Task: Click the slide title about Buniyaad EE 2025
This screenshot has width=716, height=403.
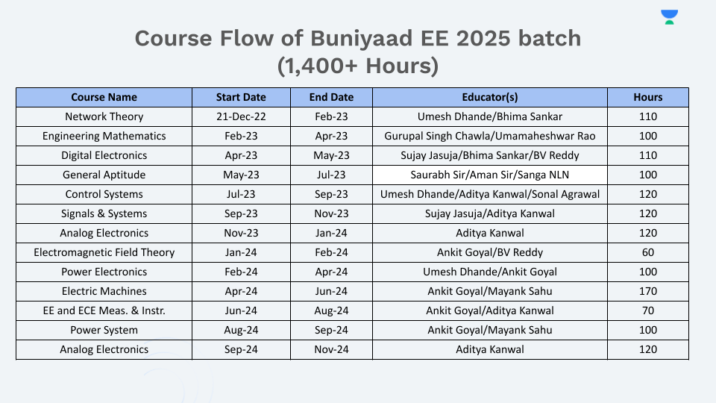Action: (357, 53)
